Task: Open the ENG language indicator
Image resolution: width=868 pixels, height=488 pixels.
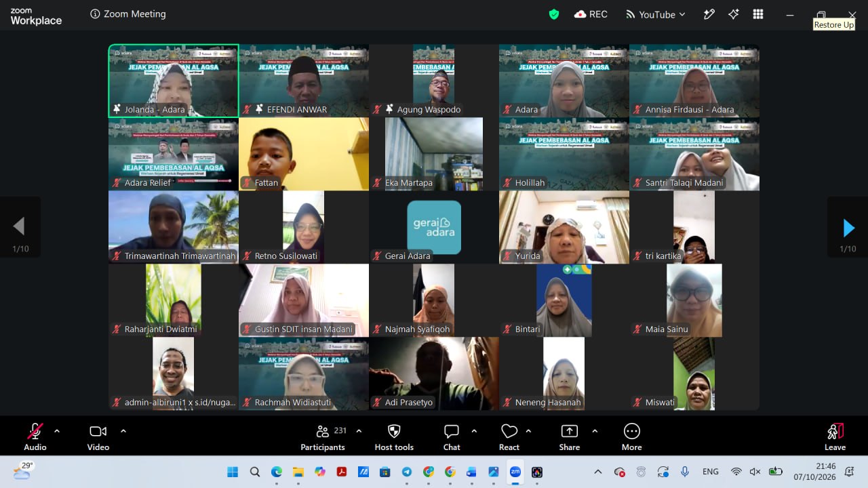Action: 710,472
